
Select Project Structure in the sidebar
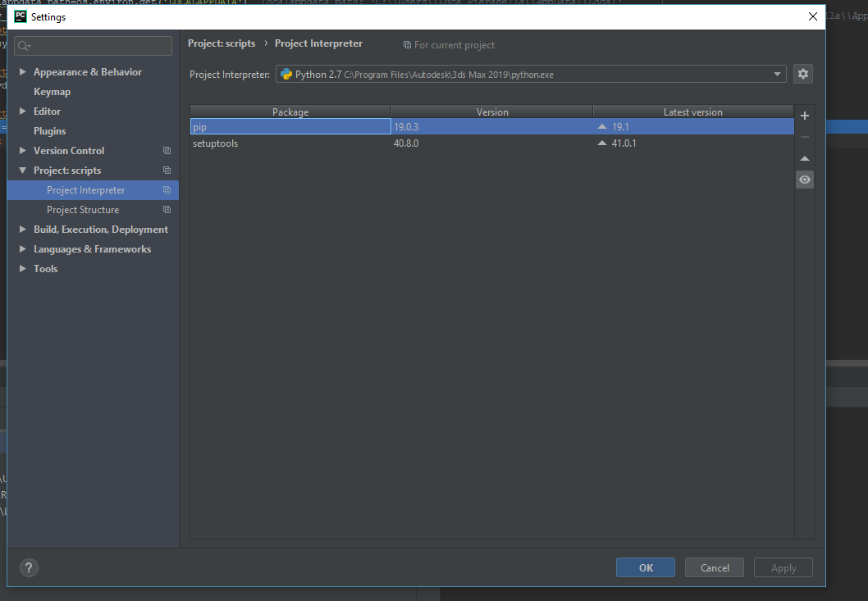point(93,210)
